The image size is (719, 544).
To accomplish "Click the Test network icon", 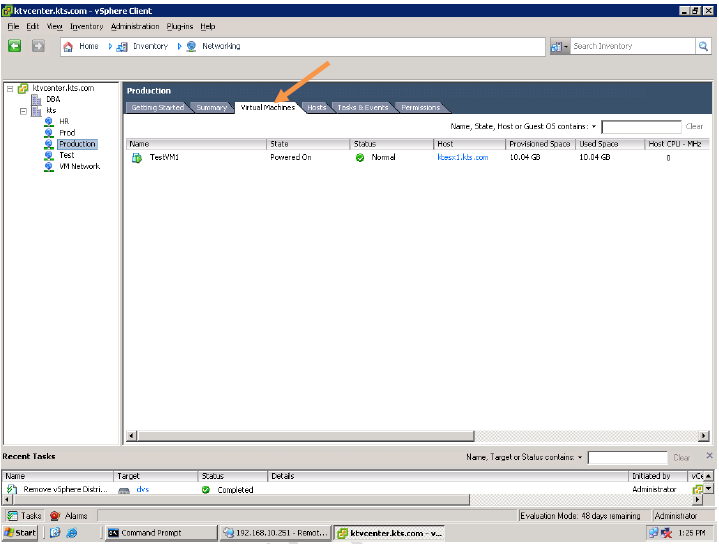I will [x=49, y=155].
